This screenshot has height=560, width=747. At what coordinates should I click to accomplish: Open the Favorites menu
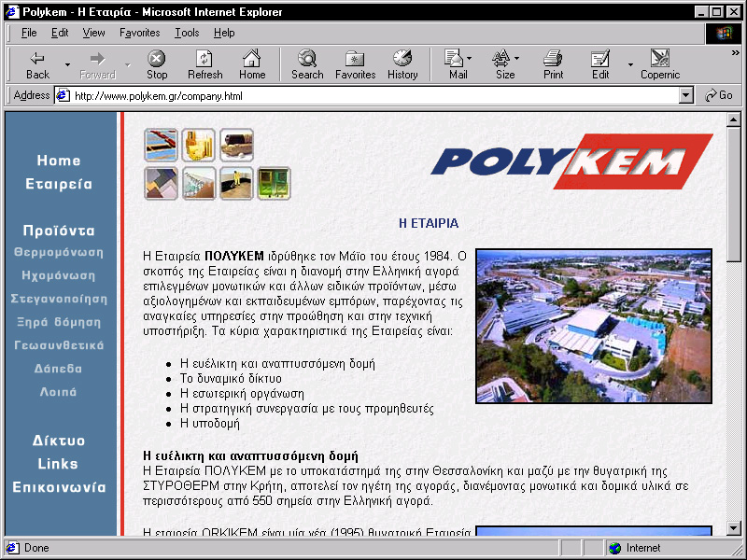[x=139, y=33]
